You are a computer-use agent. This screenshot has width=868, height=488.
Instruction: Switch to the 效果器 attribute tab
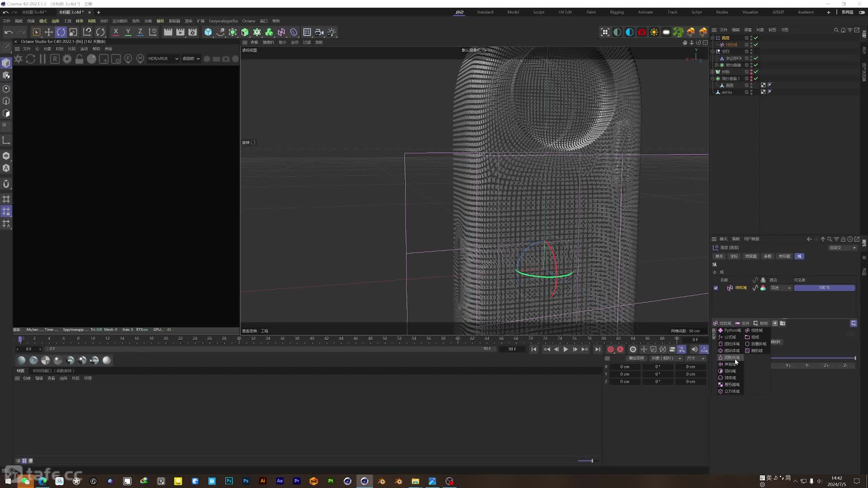pos(750,256)
